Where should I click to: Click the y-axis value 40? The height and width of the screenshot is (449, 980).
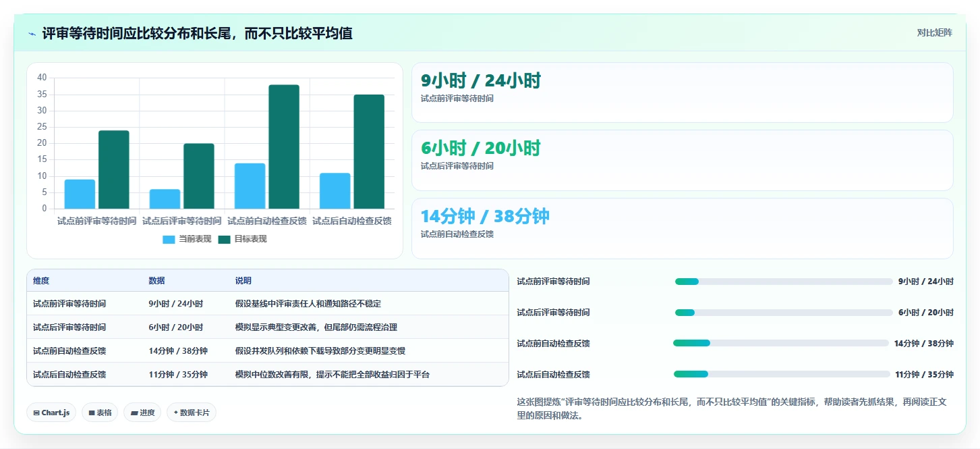tap(42, 78)
